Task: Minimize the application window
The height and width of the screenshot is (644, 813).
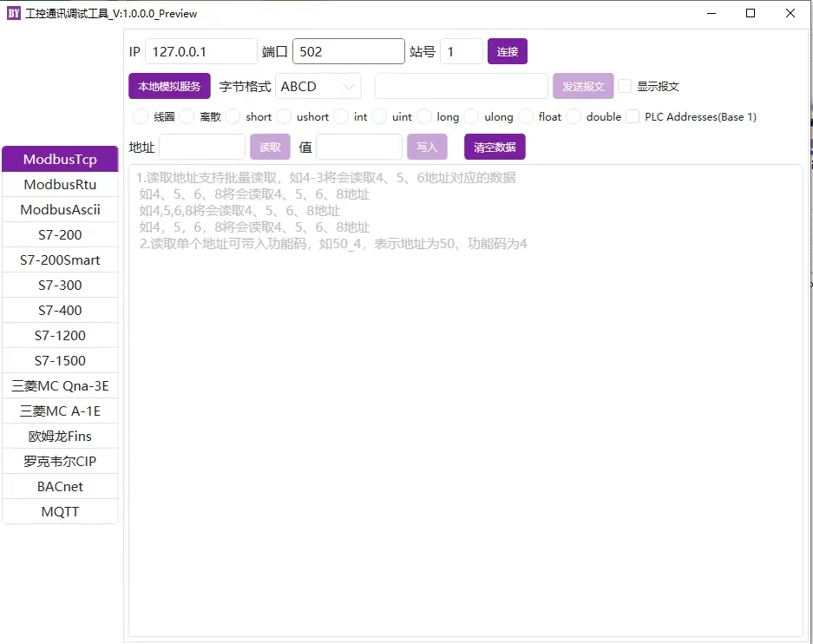Action: pyautogui.click(x=711, y=13)
